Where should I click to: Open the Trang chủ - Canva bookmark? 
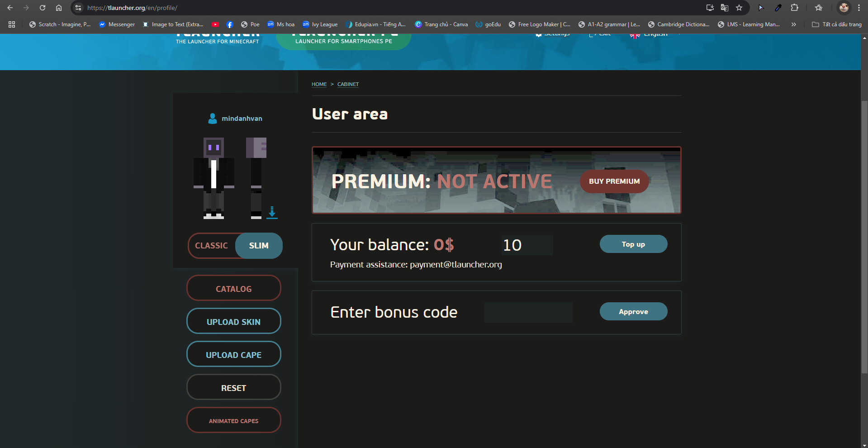pyautogui.click(x=441, y=24)
